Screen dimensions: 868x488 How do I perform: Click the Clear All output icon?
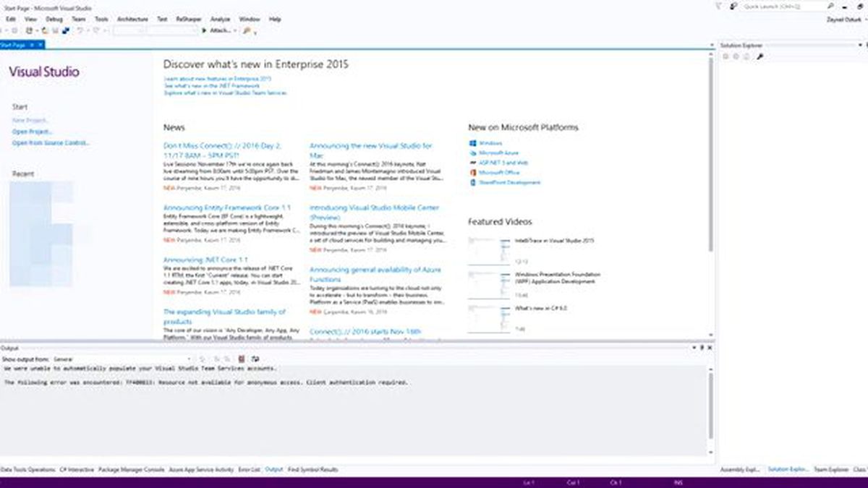coord(241,359)
